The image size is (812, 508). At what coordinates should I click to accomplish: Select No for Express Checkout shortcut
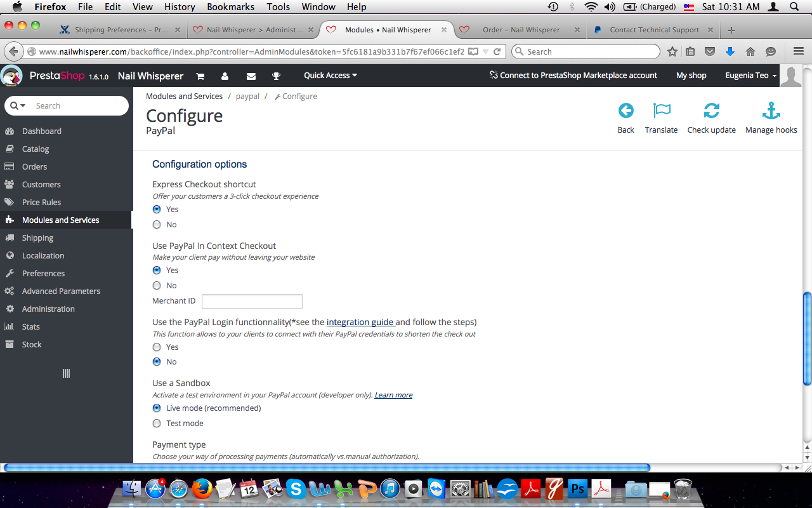pos(157,224)
